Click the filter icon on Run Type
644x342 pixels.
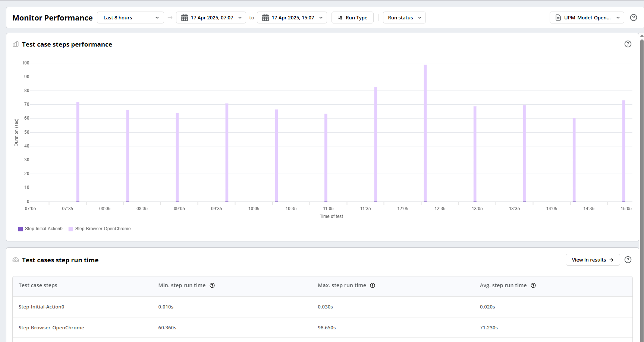click(x=340, y=18)
